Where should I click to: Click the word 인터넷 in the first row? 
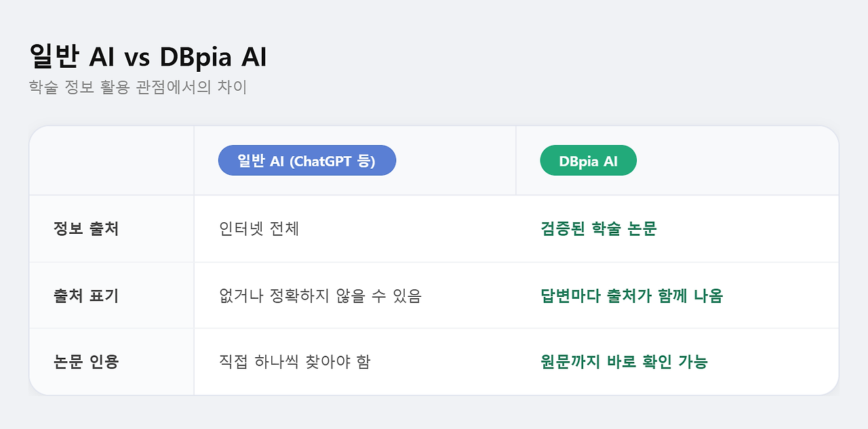239,229
